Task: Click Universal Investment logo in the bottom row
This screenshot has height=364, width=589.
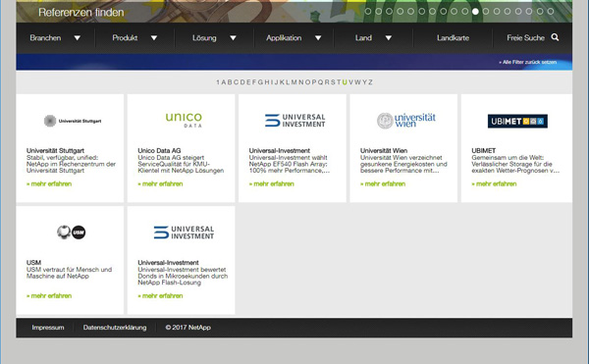Action: [x=184, y=233]
